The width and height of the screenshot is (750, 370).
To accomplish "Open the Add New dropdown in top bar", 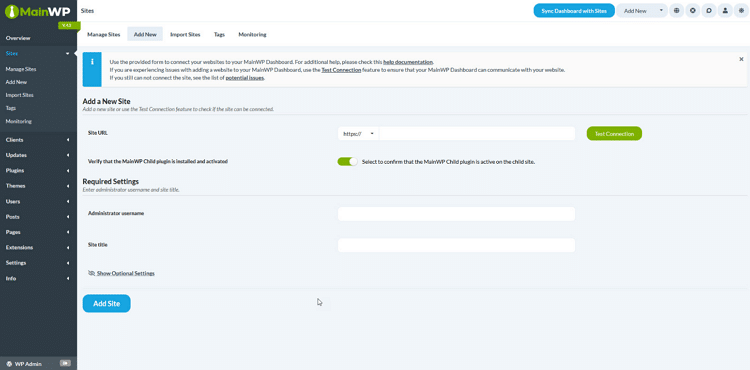I will coord(641,11).
